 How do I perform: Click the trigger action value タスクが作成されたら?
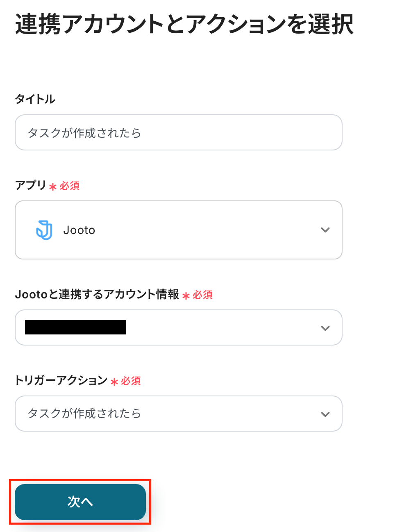point(84,414)
